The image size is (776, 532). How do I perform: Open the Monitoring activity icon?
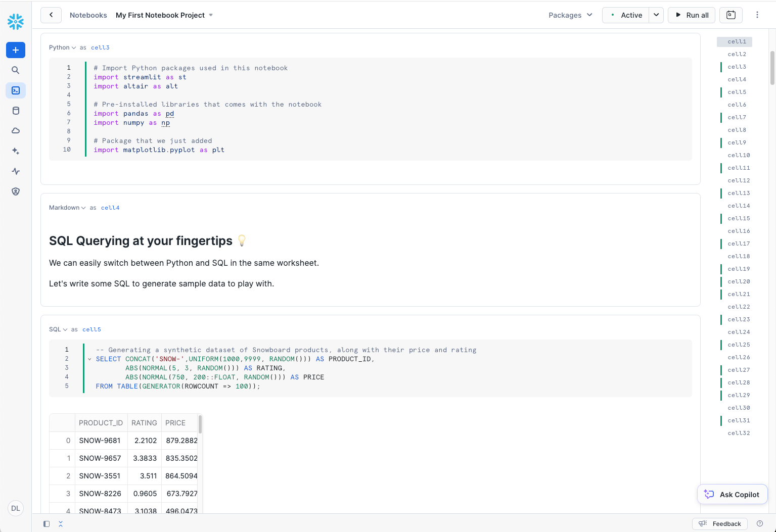[x=16, y=171]
